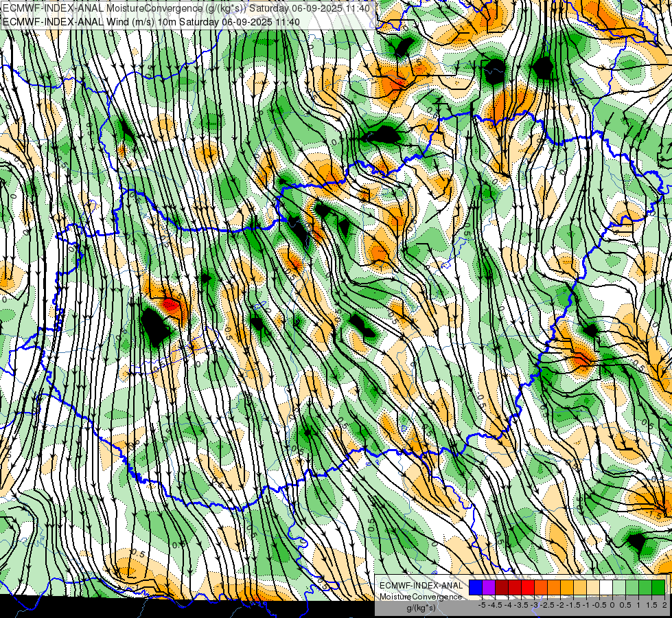
Task: Click the orange swatch between -2.5 and -2
Action: 554,587
